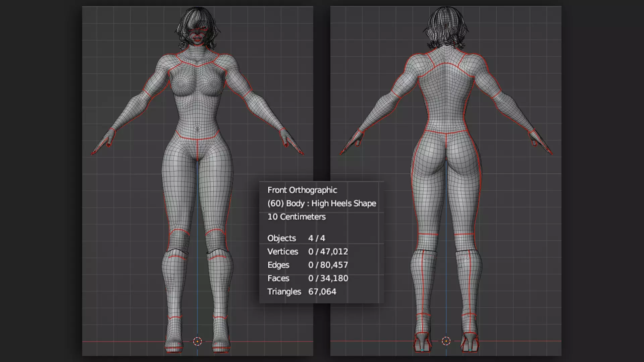This screenshot has height=362, width=644.
Task: Click the Edges '0 / 80,457' statistic
Action: coord(328,265)
